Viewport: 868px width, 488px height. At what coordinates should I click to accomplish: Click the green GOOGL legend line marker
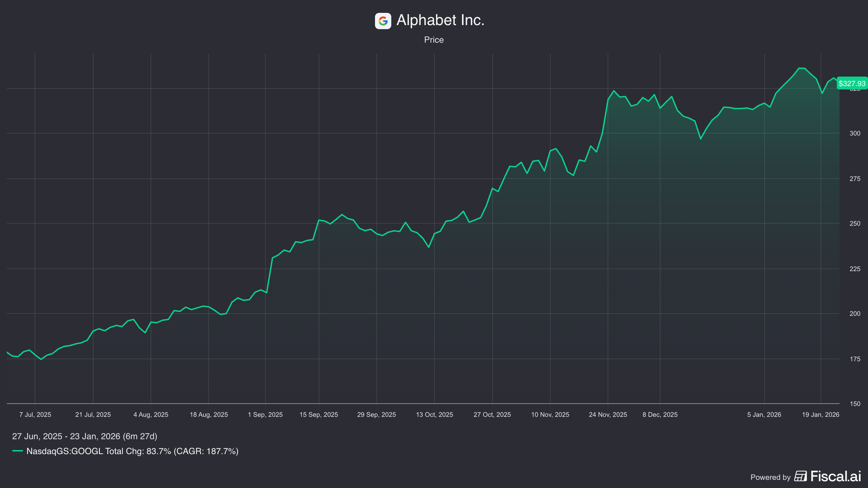click(17, 451)
